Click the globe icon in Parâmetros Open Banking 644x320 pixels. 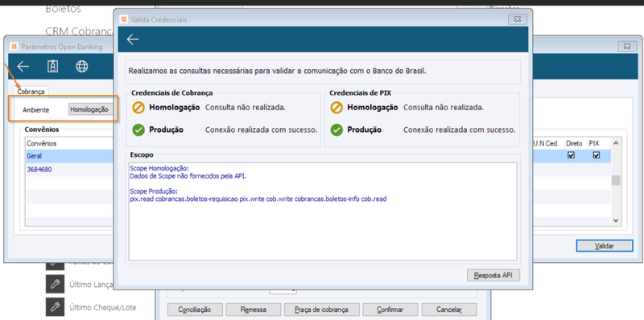point(82,67)
